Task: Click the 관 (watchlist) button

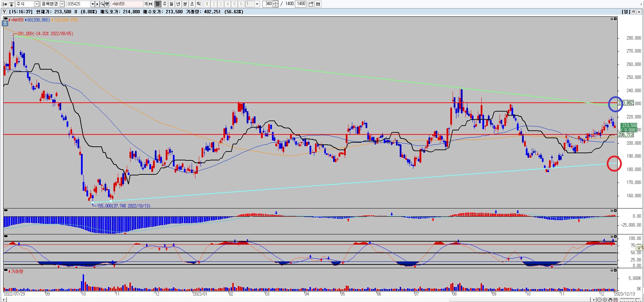Action: tap(107, 4)
